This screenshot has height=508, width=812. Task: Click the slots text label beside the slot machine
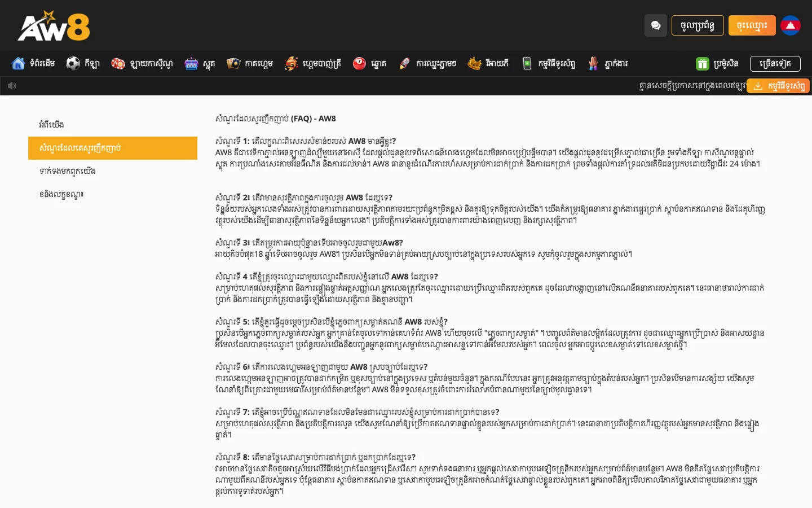pyautogui.click(x=209, y=64)
